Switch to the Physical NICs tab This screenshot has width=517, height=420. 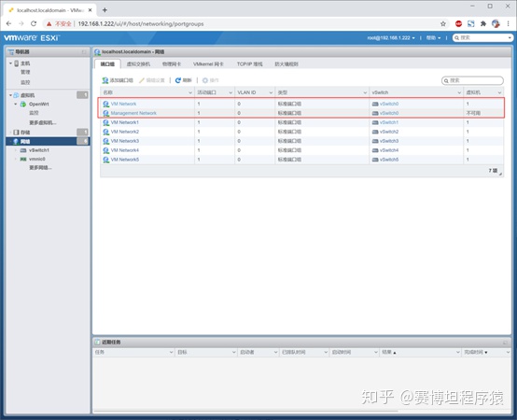pyautogui.click(x=172, y=64)
